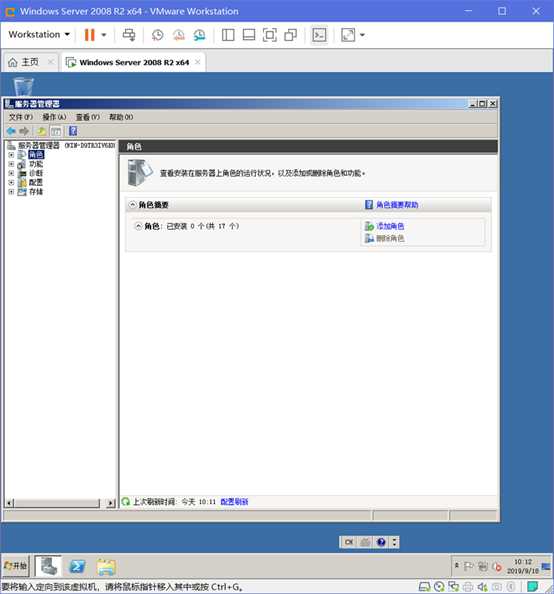
Task: Select the 配置 node in the tree
Action: [36, 182]
